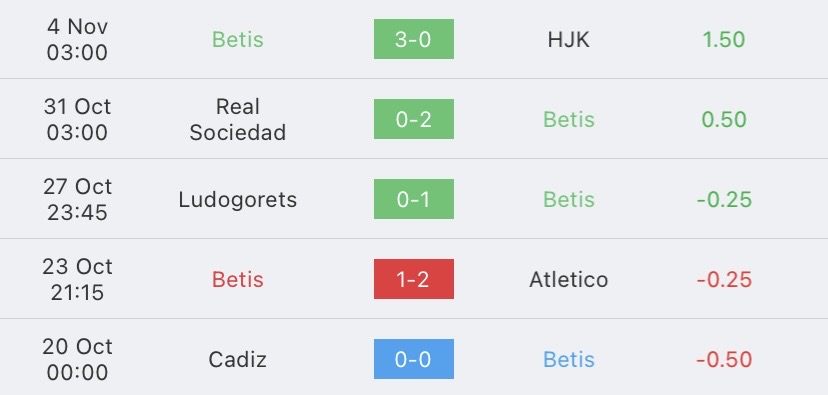Viewport: 828px width, 395px height.
Task: Select the HJK team name
Action: [568, 40]
